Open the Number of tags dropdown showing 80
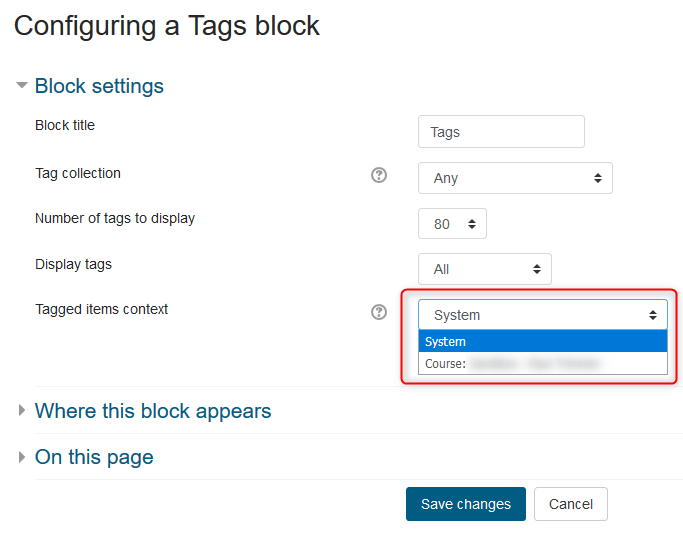This screenshot has height=537, width=683. pos(452,224)
